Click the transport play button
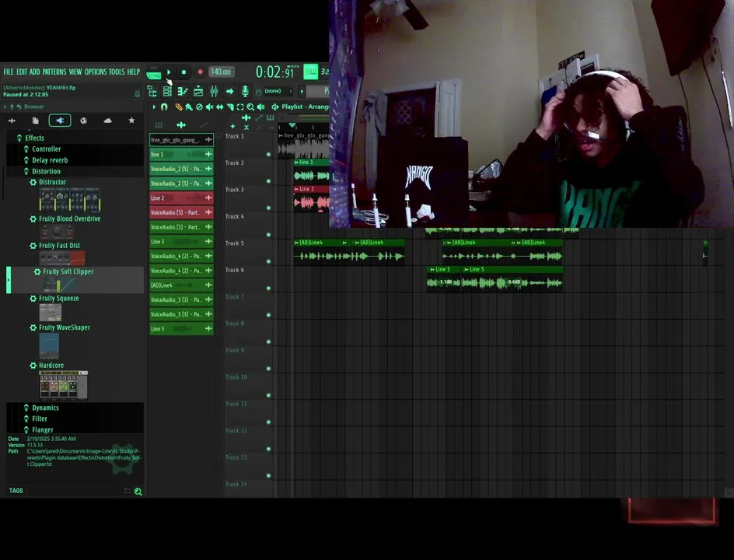 [169, 72]
